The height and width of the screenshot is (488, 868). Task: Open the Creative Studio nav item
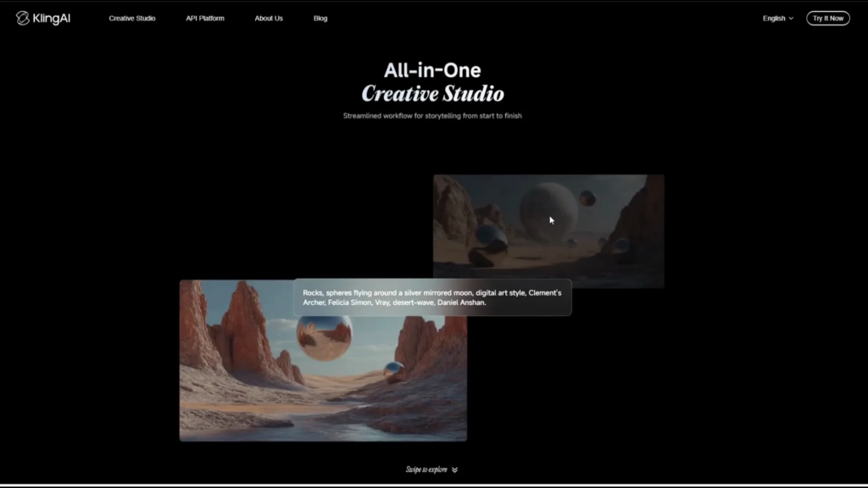[x=132, y=18]
